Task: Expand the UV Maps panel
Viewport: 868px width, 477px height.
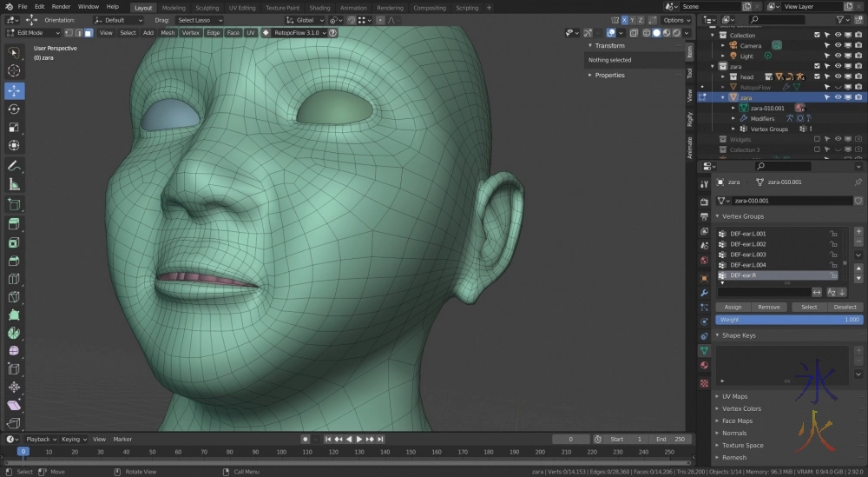Action: tap(734, 396)
